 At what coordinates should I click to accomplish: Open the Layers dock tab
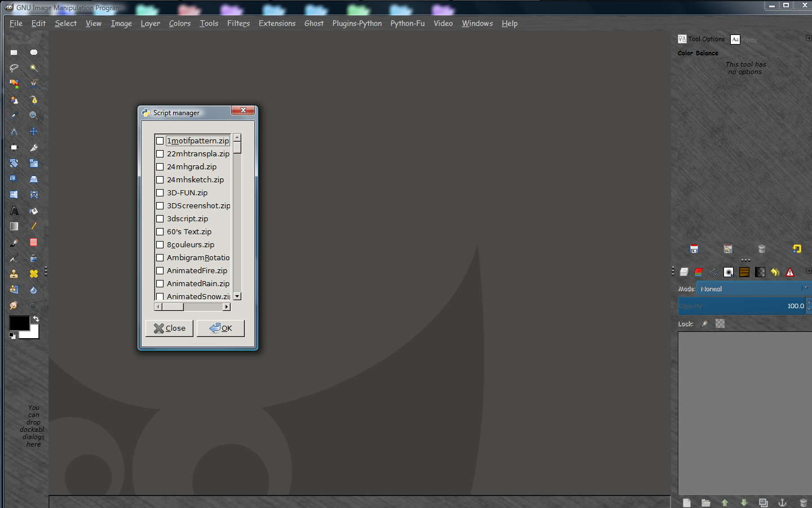click(684, 272)
